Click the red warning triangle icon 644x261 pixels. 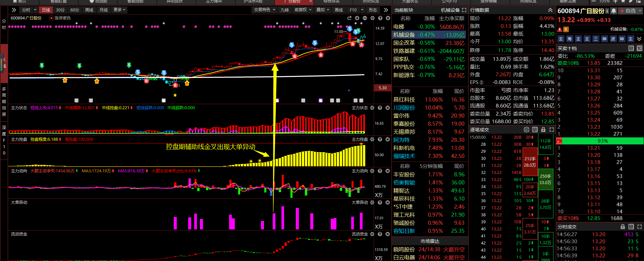(x=560, y=29)
